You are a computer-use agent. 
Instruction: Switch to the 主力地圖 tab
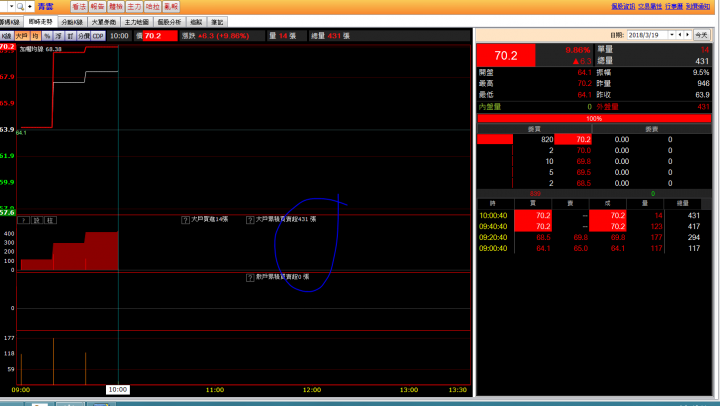coord(137,22)
